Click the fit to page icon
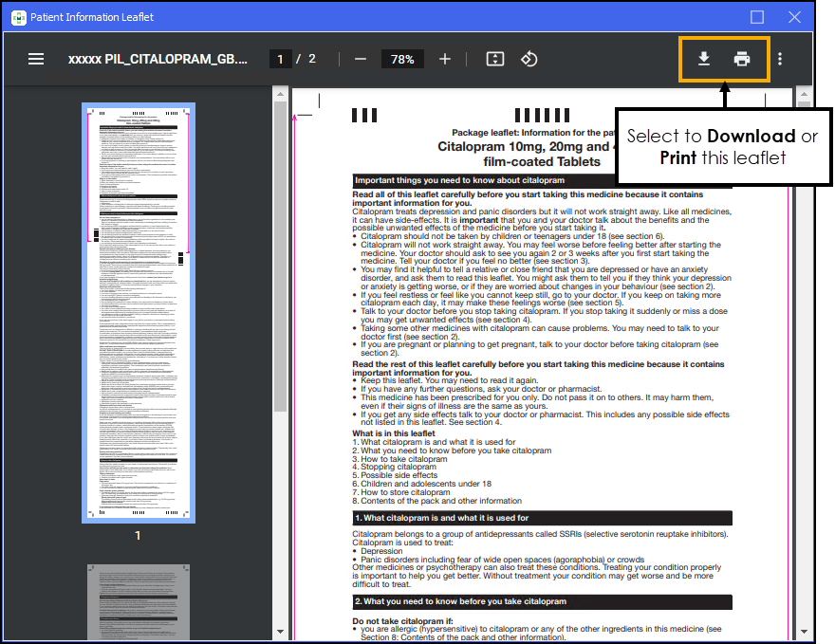 point(494,59)
